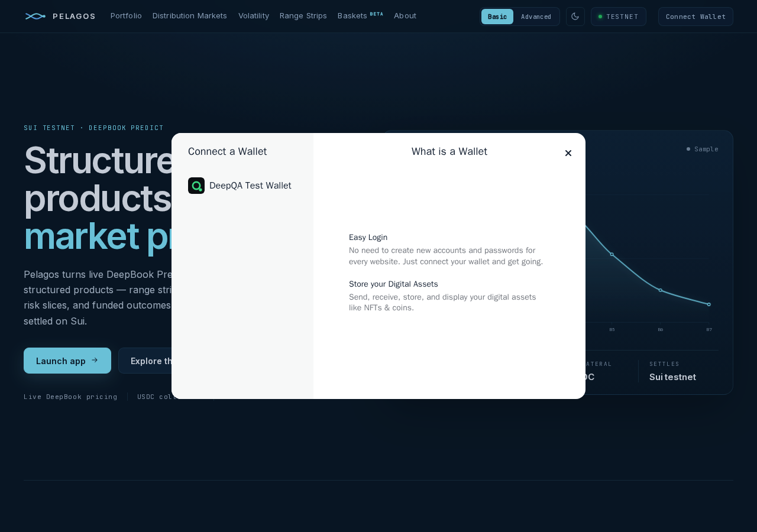Viewport: 757px width, 532px height.
Task: Toggle dark mode with the moon icon
Action: [x=575, y=17]
